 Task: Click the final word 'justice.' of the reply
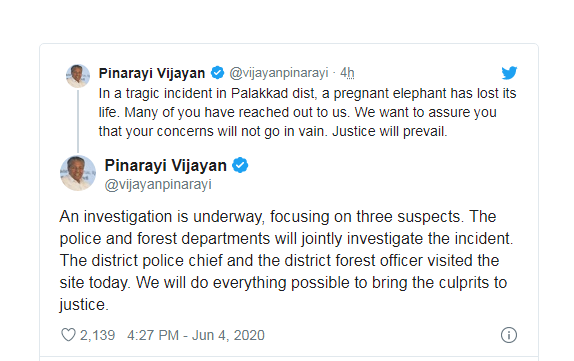(x=84, y=305)
